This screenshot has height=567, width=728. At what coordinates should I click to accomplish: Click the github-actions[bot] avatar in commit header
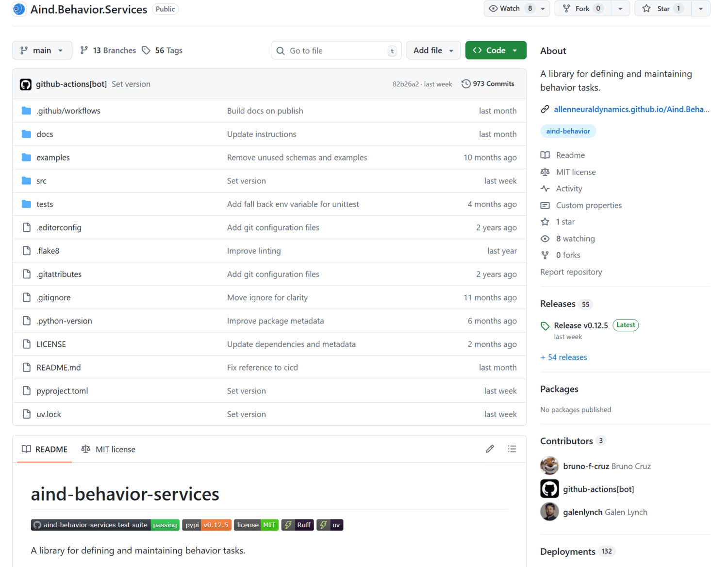coord(26,84)
